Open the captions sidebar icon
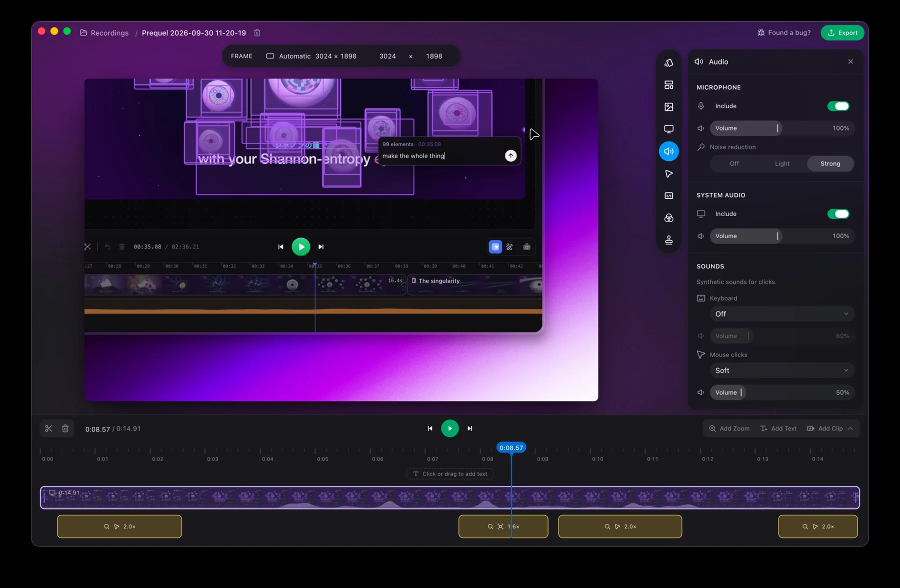The image size is (900, 588). point(668,195)
